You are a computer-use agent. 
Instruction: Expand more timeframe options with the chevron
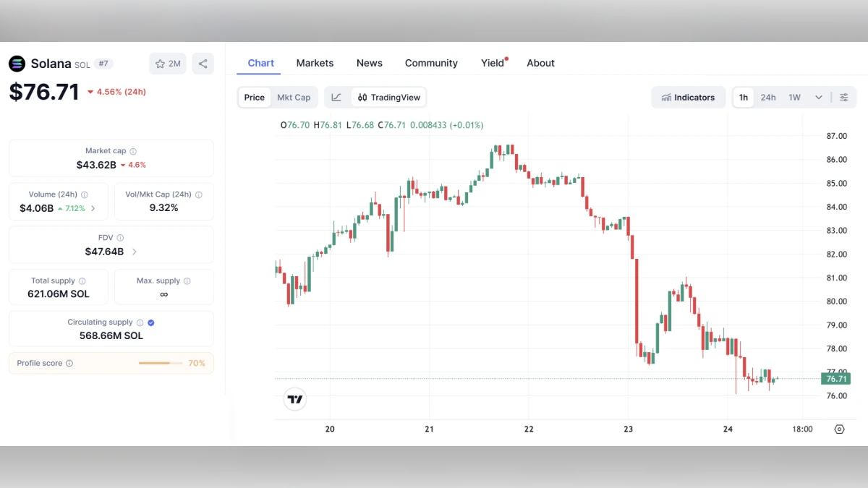818,97
